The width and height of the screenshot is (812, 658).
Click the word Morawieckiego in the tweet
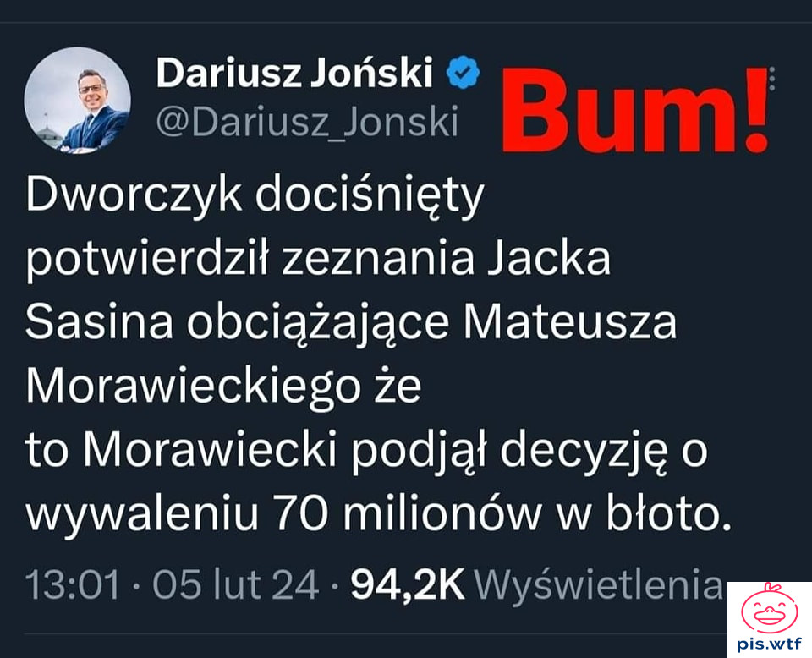[x=192, y=389]
